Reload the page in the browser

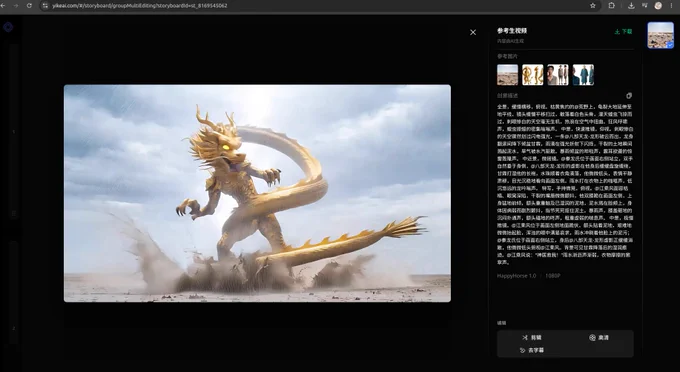point(29,6)
